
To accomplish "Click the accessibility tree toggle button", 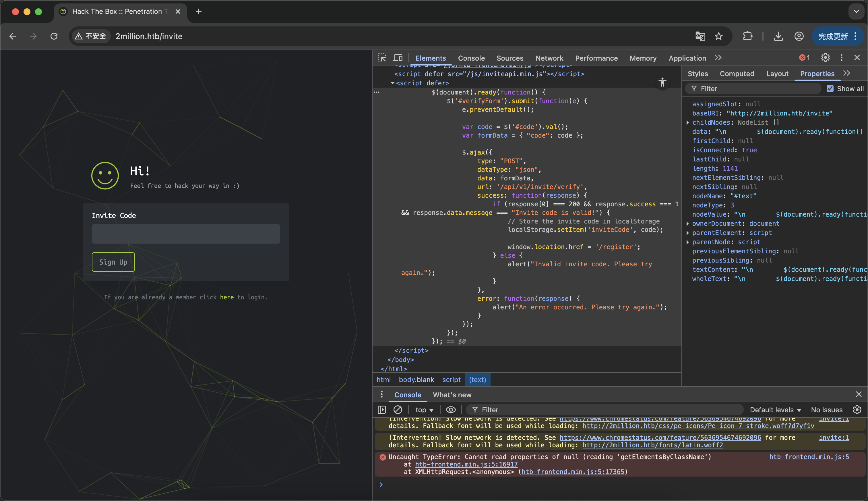I will 662,82.
